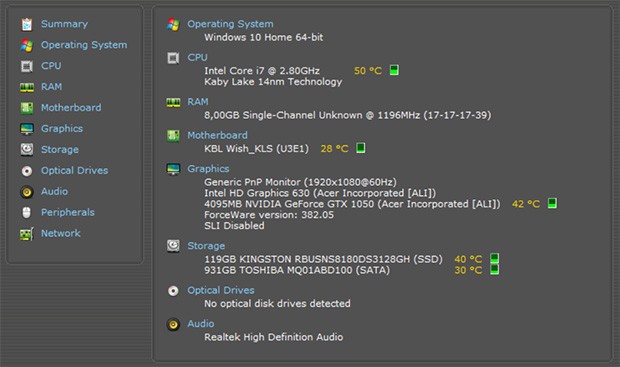Image resolution: width=620 pixels, height=367 pixels.
Task: Click the 'SLI Disabled' text
Action: tap(234, 226)
